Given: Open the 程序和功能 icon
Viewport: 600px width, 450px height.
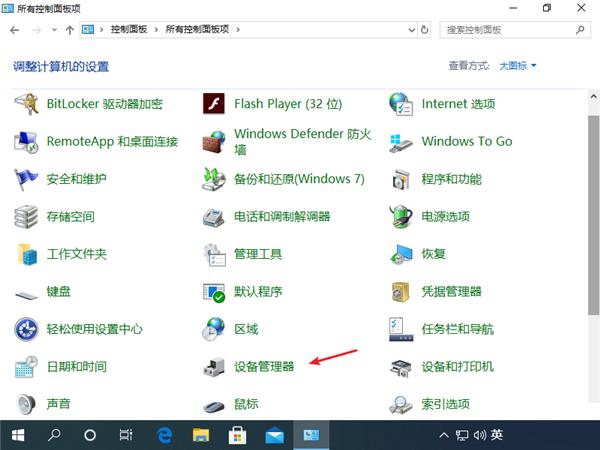Looking at the screenshot, I should click(x=401, y=179).
